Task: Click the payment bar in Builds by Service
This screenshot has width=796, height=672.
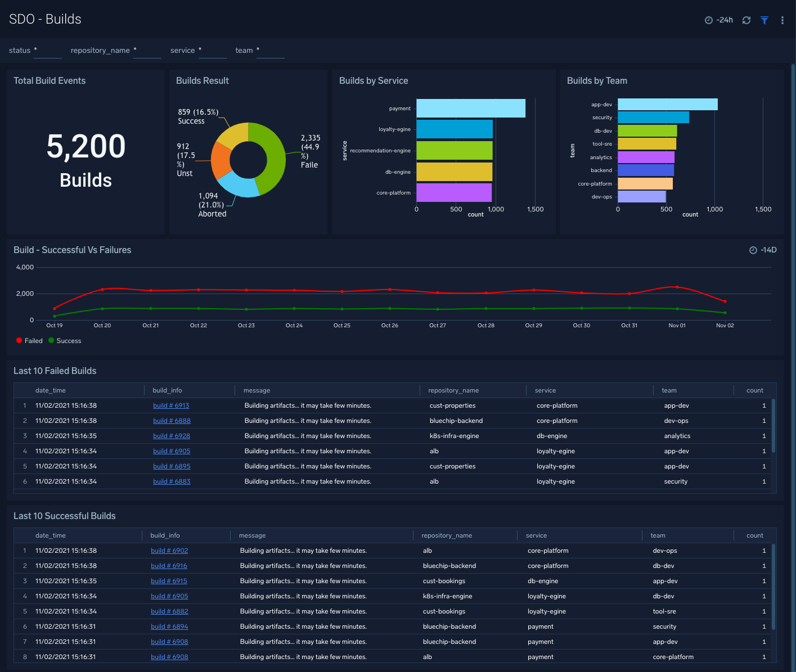Action: 470,108
